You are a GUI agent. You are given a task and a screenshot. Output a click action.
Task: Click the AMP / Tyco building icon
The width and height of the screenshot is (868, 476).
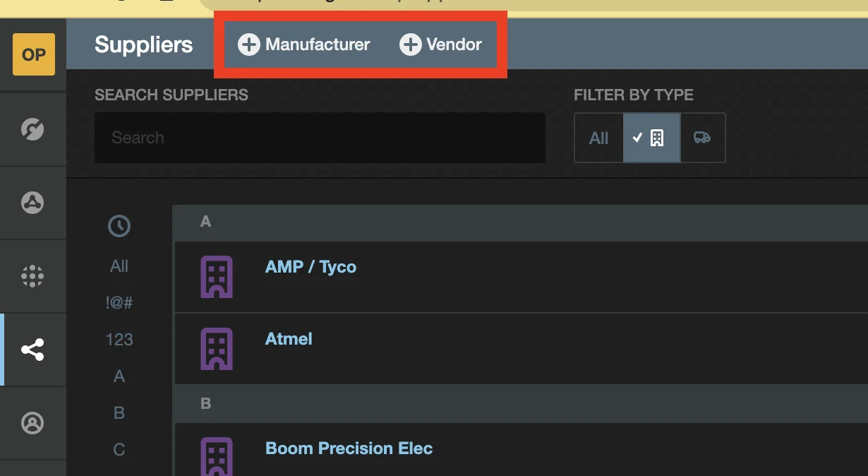[217, 276]
